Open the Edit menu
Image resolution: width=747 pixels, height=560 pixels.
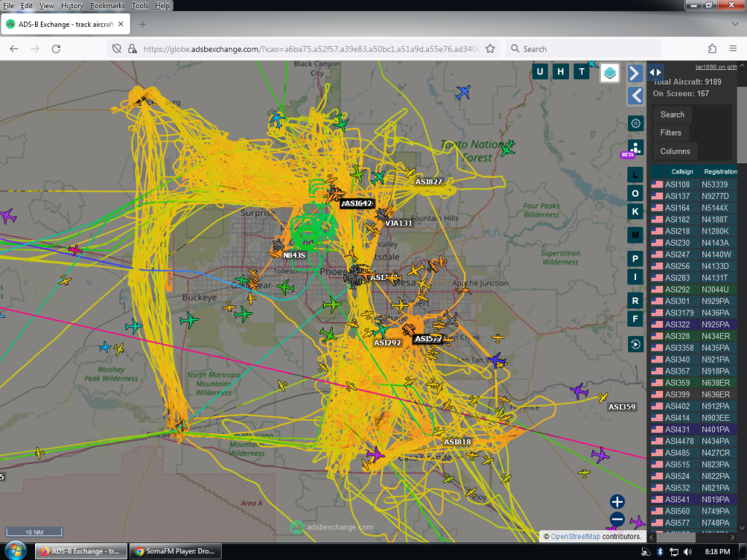[27, 6]
